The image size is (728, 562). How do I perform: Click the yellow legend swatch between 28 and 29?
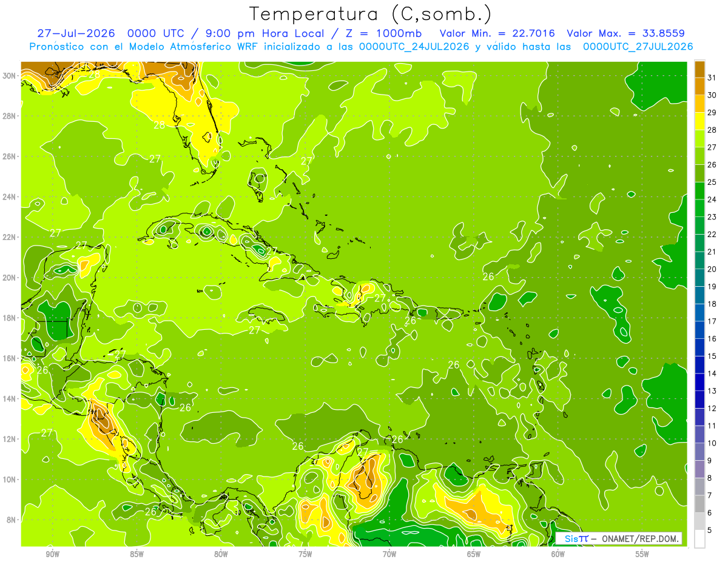[699, 121]
